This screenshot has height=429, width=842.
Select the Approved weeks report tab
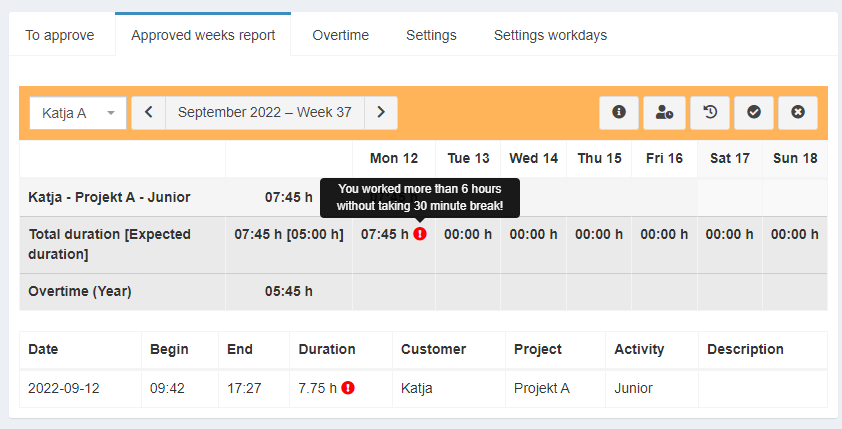[x=203, y=35]
